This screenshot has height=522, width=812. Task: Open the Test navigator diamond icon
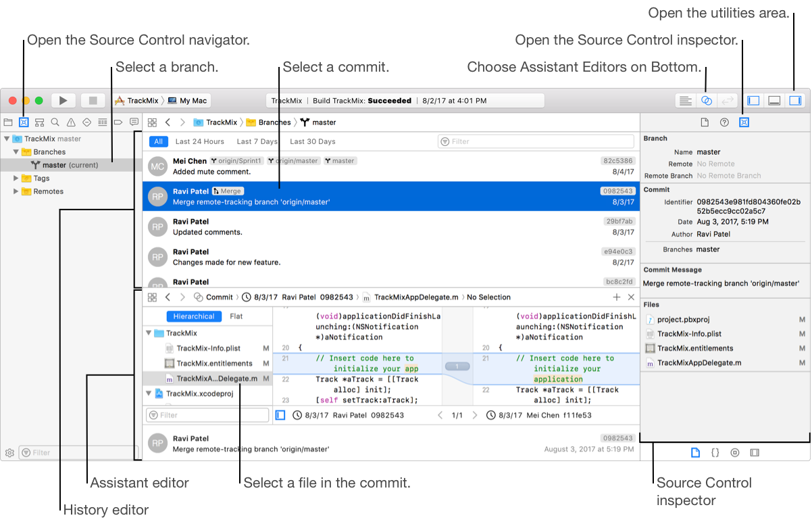pos(86,122)
